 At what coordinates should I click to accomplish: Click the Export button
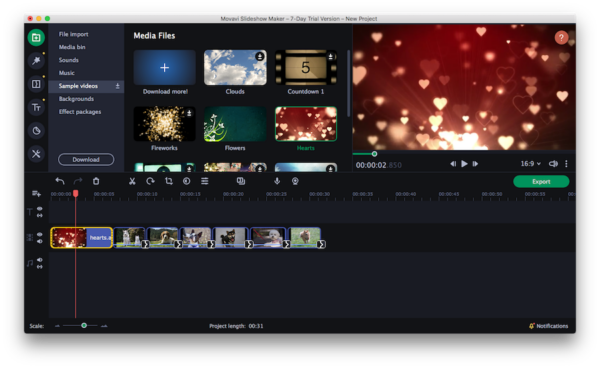click(541, 182)
